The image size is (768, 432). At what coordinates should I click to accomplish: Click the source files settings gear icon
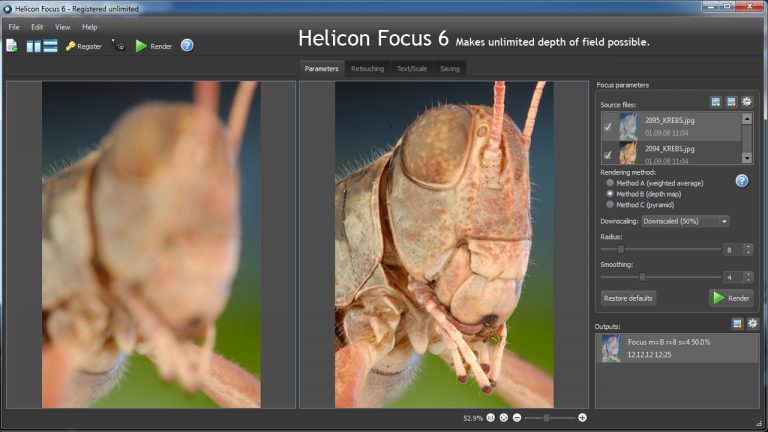(x=746, y=102)
